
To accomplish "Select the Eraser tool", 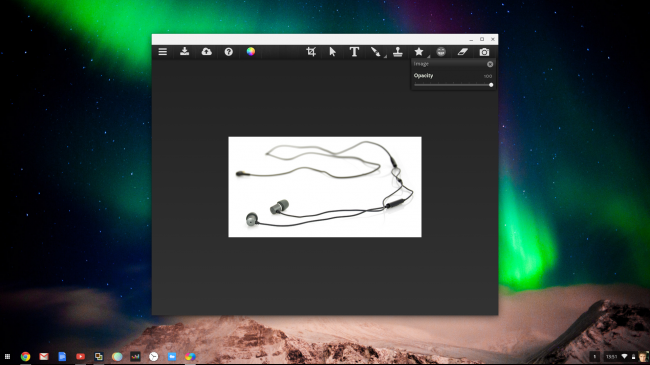I will (x=463, y=52).
